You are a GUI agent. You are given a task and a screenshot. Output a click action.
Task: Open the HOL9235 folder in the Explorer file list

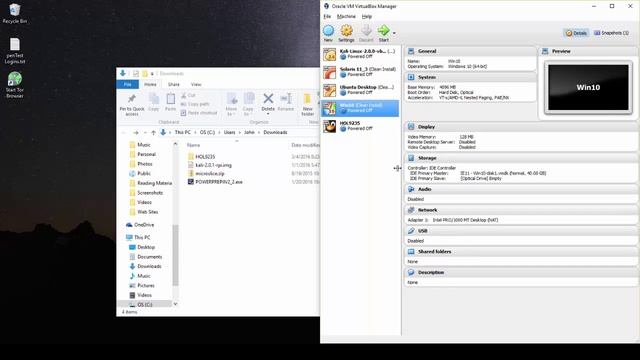[205, 157]
